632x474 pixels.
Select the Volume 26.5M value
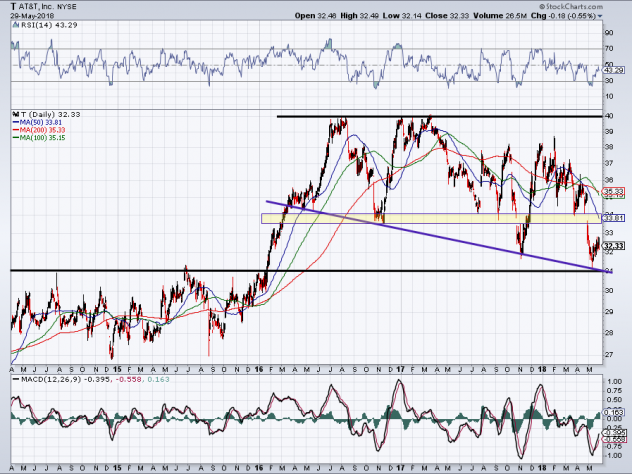500,16
